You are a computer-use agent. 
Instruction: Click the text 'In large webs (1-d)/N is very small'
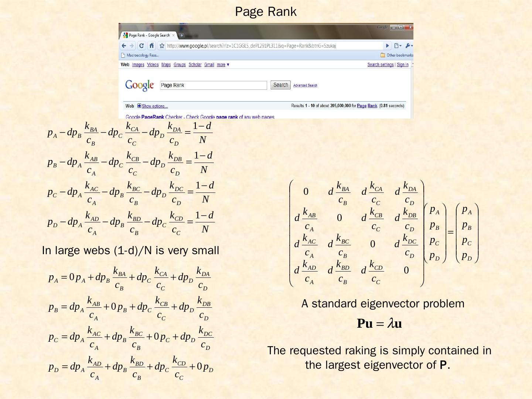click(x=130, y=250)
